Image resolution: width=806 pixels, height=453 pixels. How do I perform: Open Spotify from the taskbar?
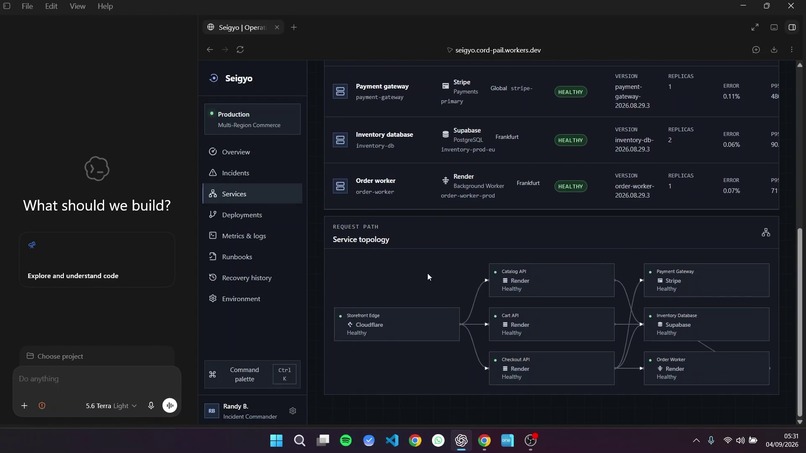tap(346, 441)
